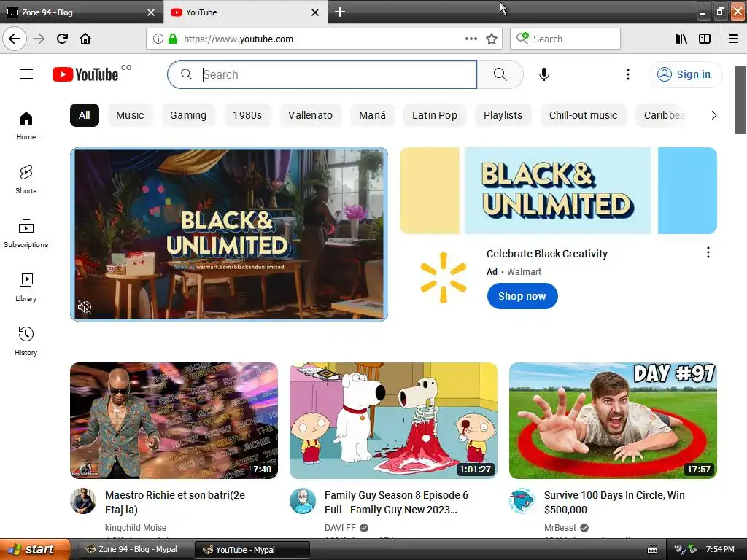Toggle the browser sidebar icon
The height and width of the screenshot is (560, 747).
[x=705, y=39]
